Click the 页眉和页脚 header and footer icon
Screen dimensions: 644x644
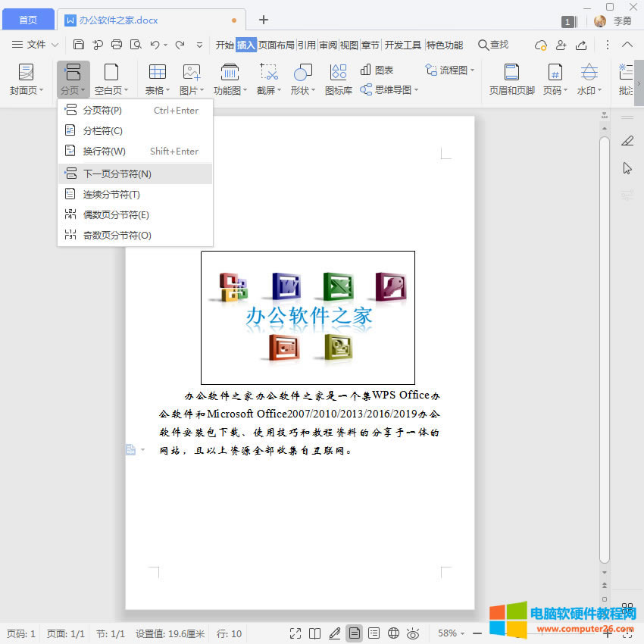tap(511, 73)
